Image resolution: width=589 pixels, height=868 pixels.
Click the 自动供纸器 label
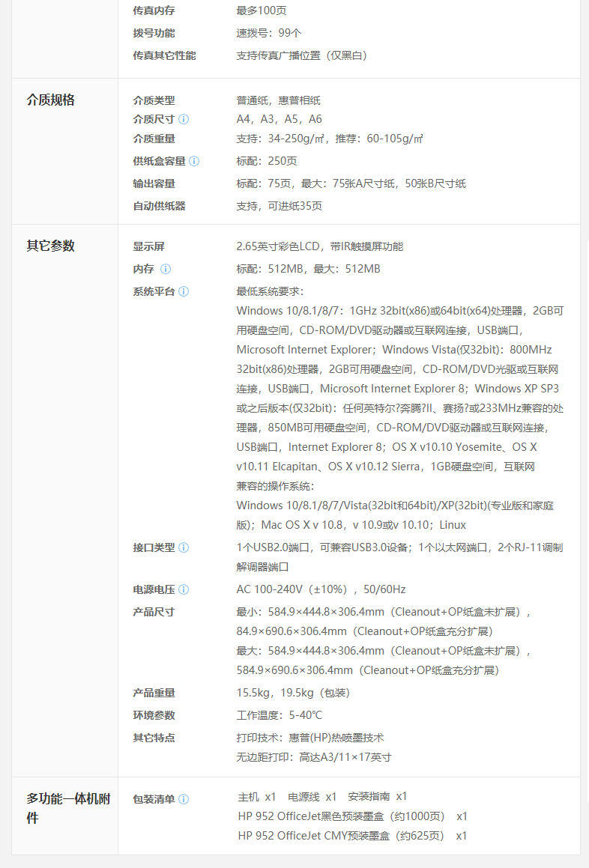tap(159, 206)
